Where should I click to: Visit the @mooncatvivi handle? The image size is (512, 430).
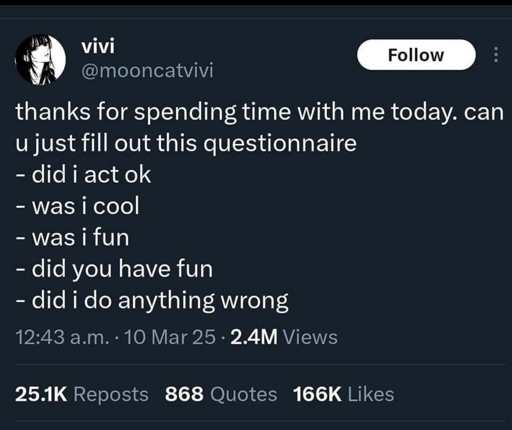147,71
